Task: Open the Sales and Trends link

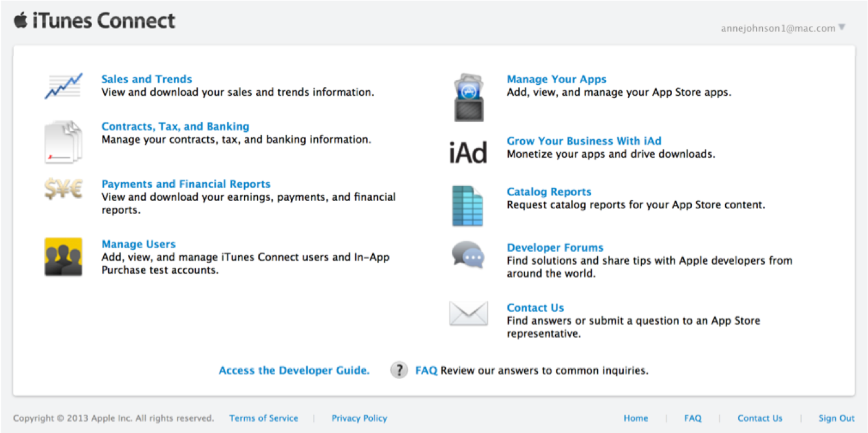Action: (147, 79)
